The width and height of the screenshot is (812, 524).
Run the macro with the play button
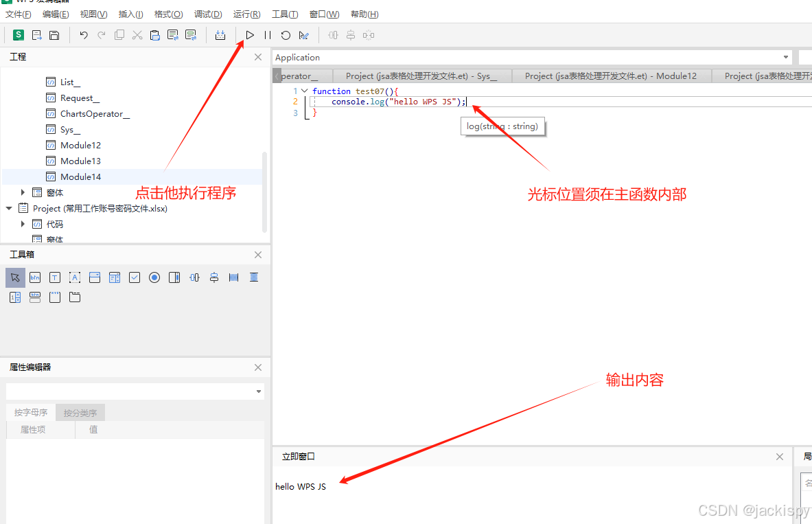pyautogui.click(x=250, y=35)
